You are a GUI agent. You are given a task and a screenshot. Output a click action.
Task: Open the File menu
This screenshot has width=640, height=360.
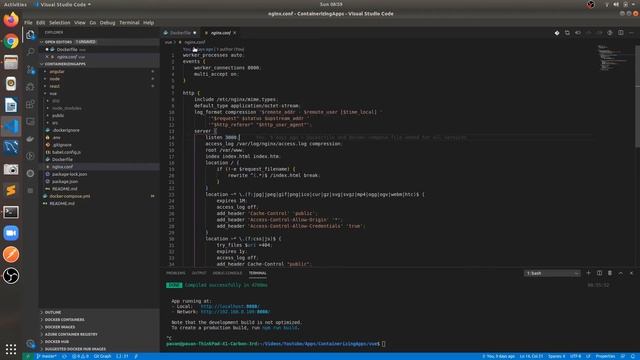(x=28, y=22)
